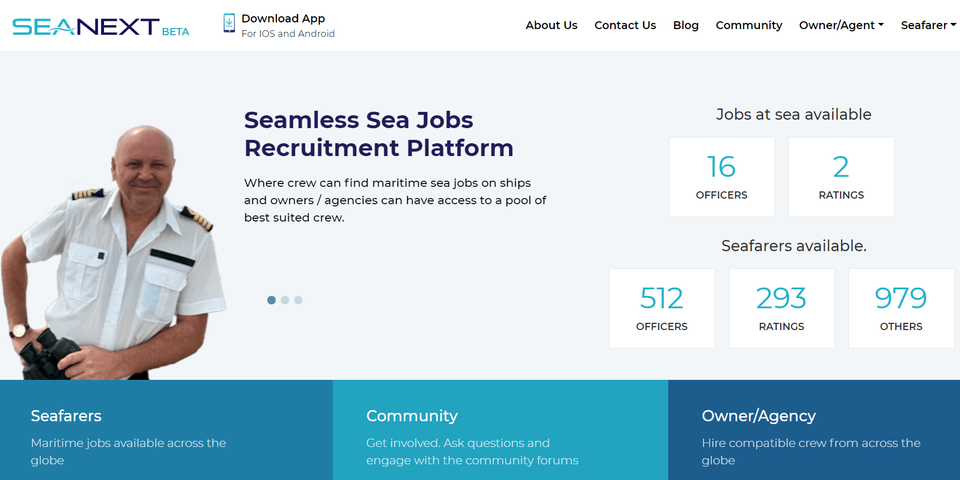Expand the Owner/Agent dropdown menu
Image resolution: width=960 pixels, height=480 pixels.
(x=841, y=25)
